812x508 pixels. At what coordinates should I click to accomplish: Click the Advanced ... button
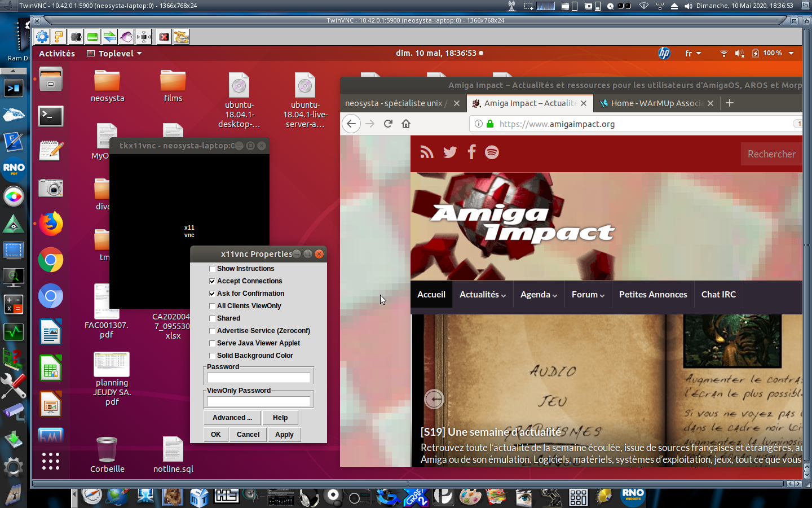click(x=232, y=418)
